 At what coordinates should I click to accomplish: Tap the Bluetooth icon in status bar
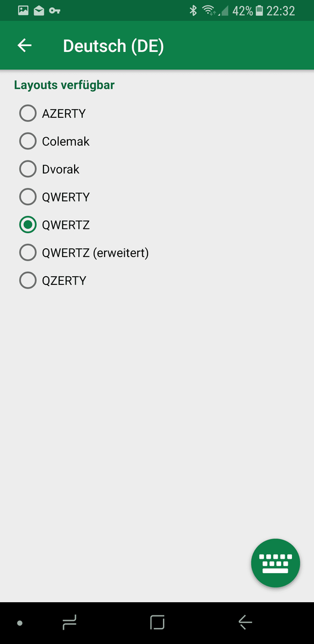(193, 11)
